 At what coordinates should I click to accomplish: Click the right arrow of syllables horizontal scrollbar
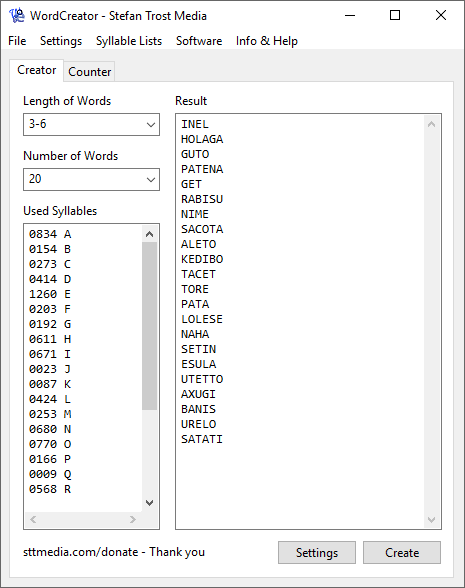(132, 519)
